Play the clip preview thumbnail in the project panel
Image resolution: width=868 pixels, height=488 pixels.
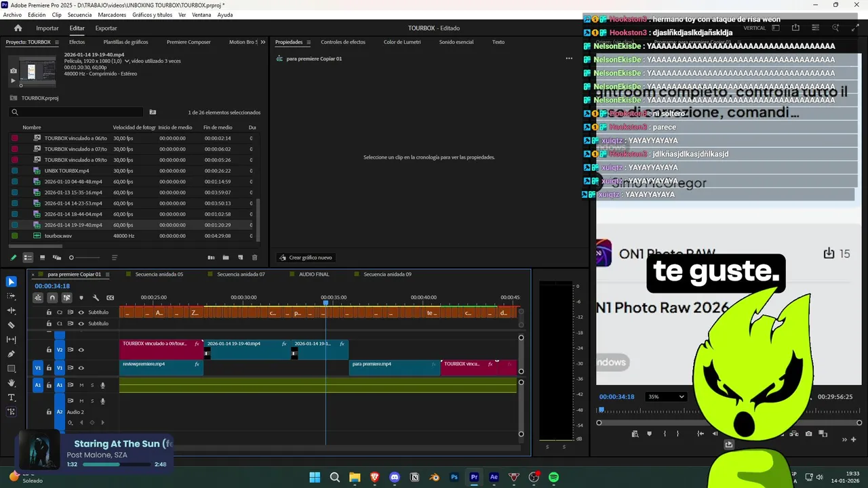13,81
